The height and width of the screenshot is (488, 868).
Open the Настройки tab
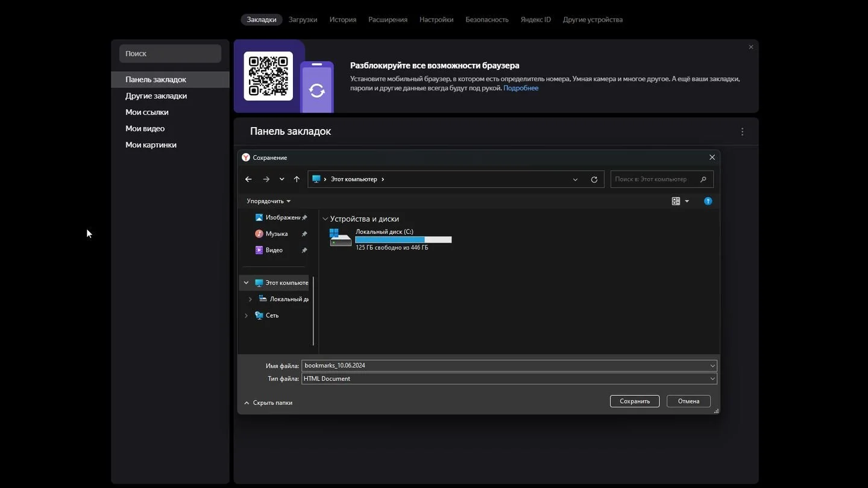(x=436, y=19)
